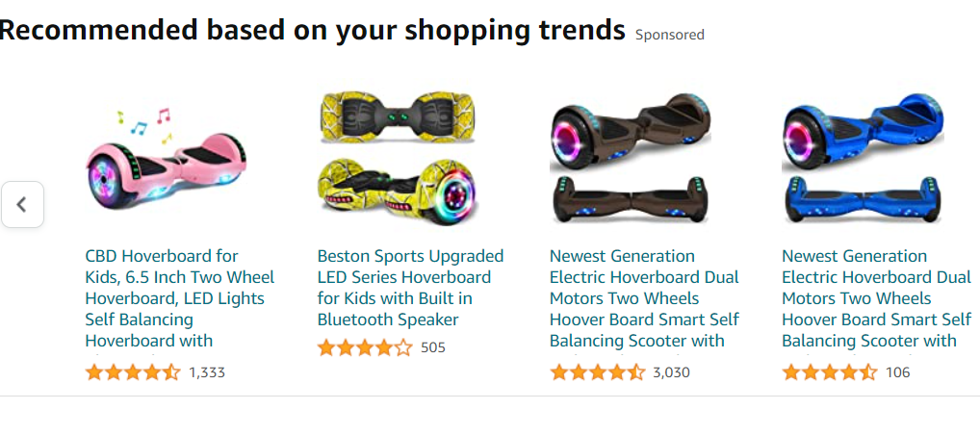The height and width of the screenshot is (435, 980).
Task: Open the pink CBD hoverboard image
Action: coord(166,160)
